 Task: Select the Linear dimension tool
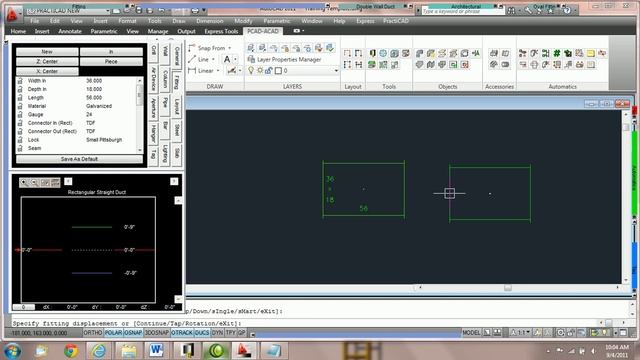[x=192, y=71]
